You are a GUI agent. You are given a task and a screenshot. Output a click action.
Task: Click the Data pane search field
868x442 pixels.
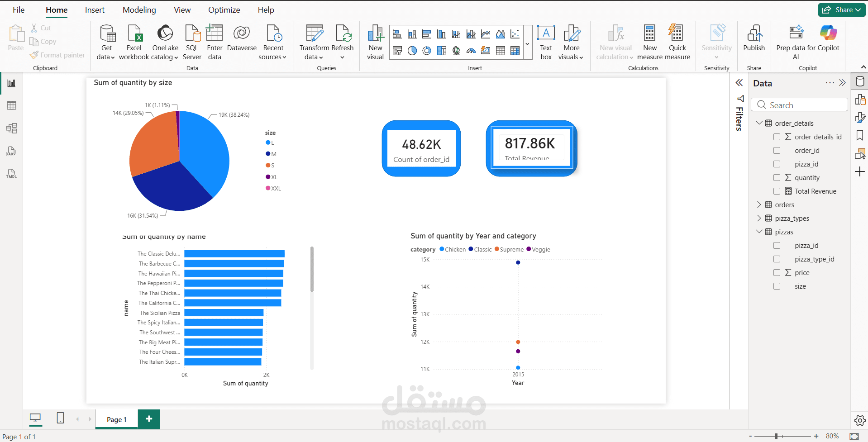click(799, 105)
